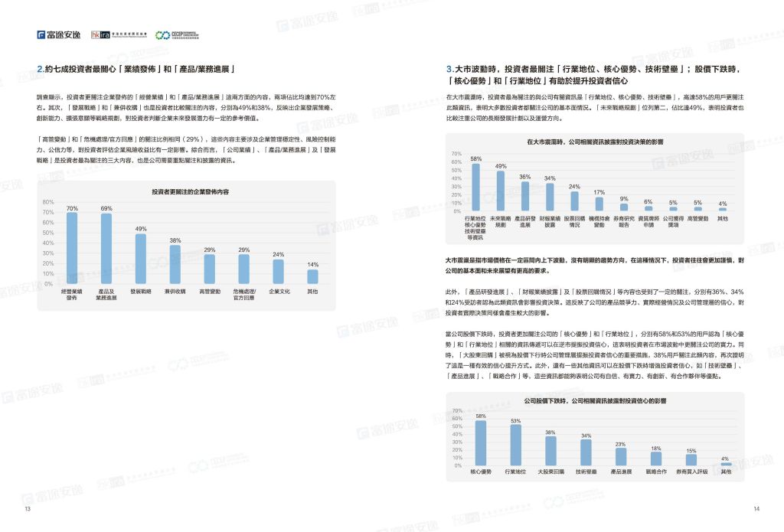784x532 pixels.
Task: Click the 18% data label above 戰略合作
Action: (x=656, y=449)
